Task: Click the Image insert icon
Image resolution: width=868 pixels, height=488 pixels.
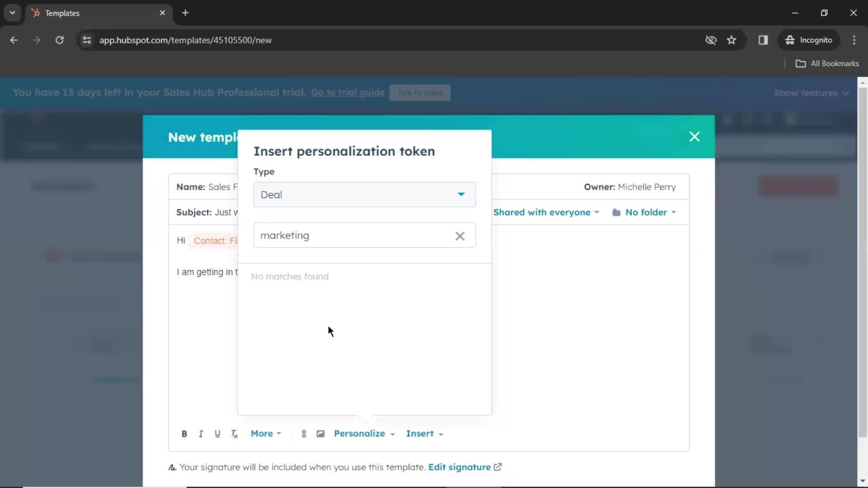Action: coord(321,434)
